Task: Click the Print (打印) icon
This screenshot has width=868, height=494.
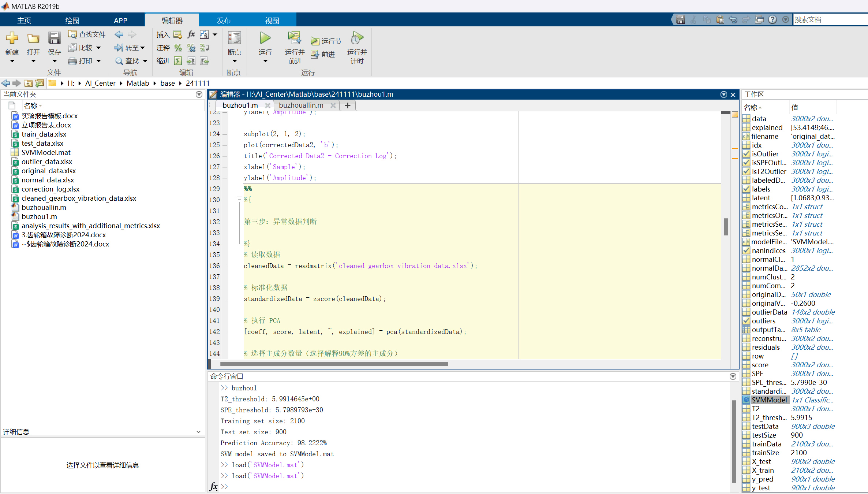Action: tap(72, 61)
